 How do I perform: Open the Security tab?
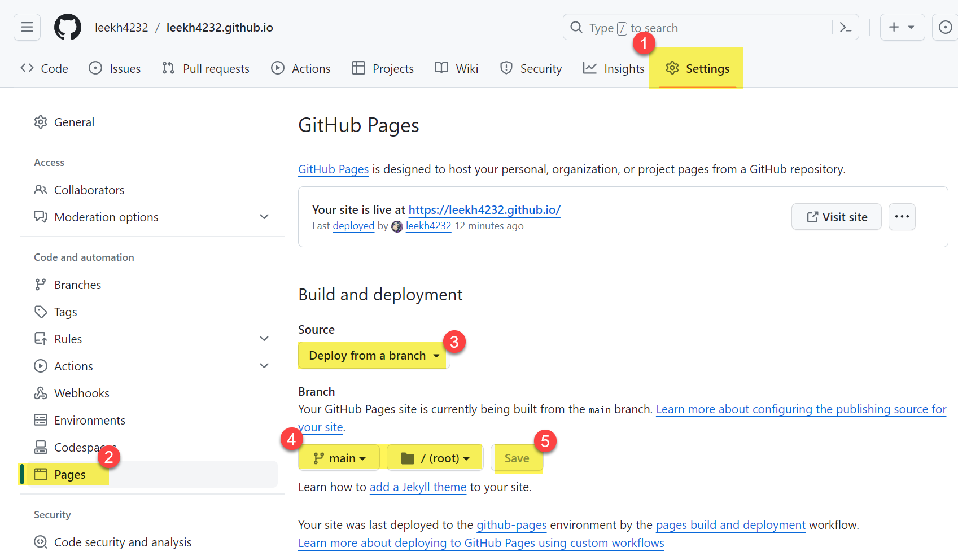(531, 68)
